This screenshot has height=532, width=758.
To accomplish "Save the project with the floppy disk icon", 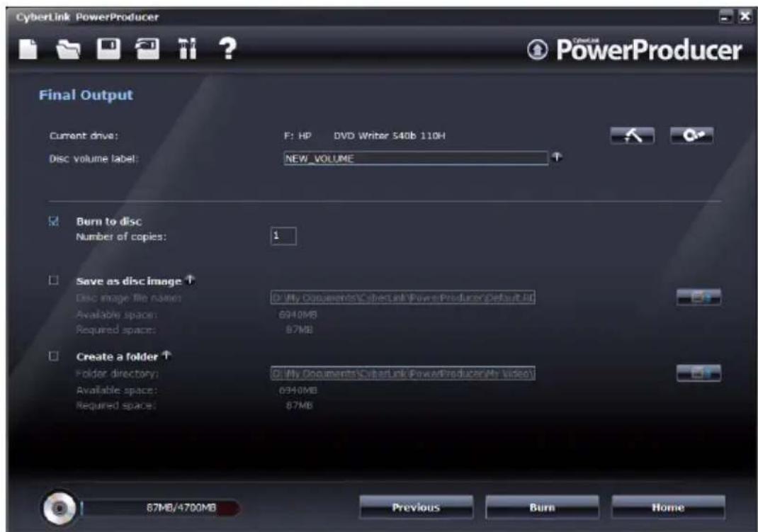I will point(108,49).
